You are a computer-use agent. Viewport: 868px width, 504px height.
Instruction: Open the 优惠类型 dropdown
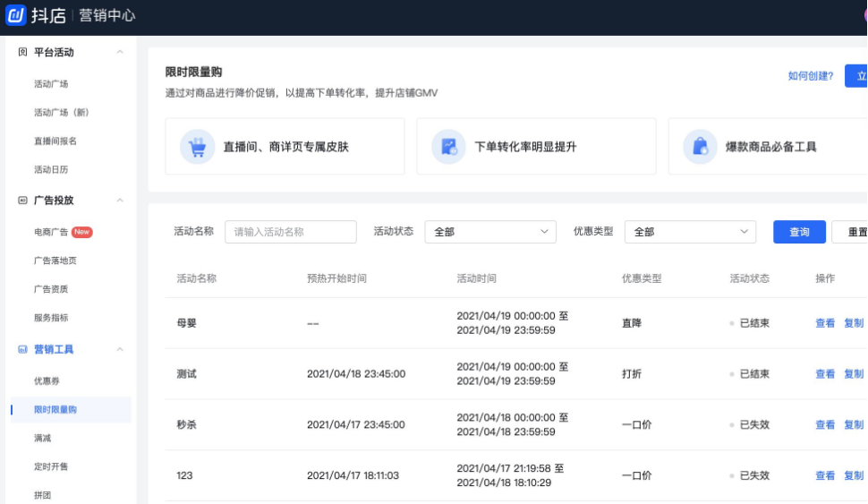pyautogui.click(x=690, y=232)
